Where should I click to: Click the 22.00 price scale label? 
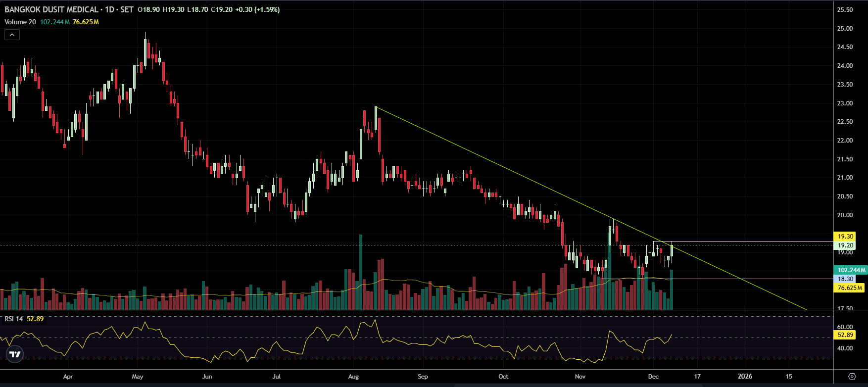coord(845,141)
